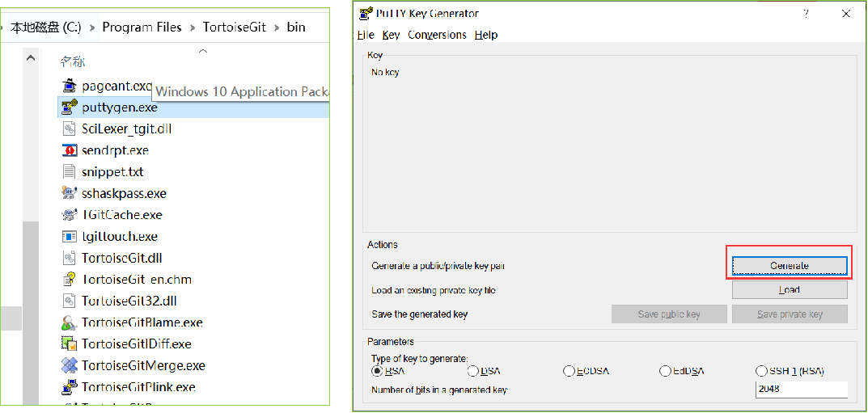Image resolution: width=868 pixels, height=413 pixels.
Task: Expand the chevron after Program Files breadcrumb
Action: [x=193, y=27]
